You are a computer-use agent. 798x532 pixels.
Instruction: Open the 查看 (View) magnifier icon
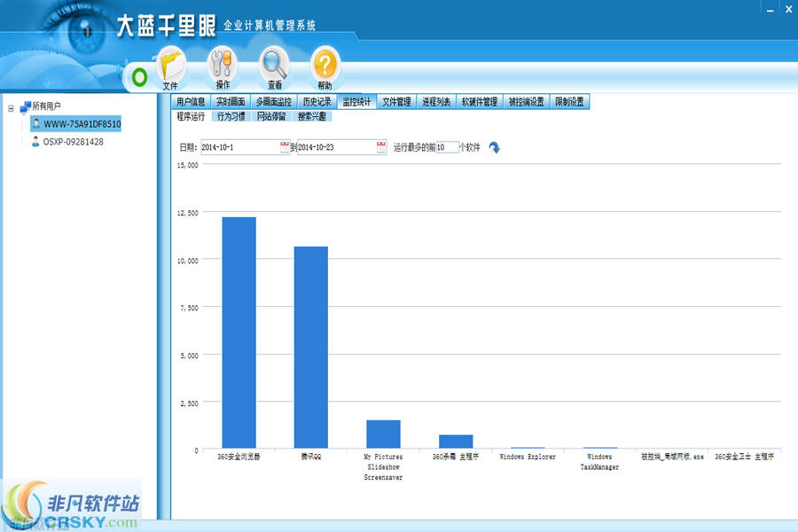(x=274, y=69)
